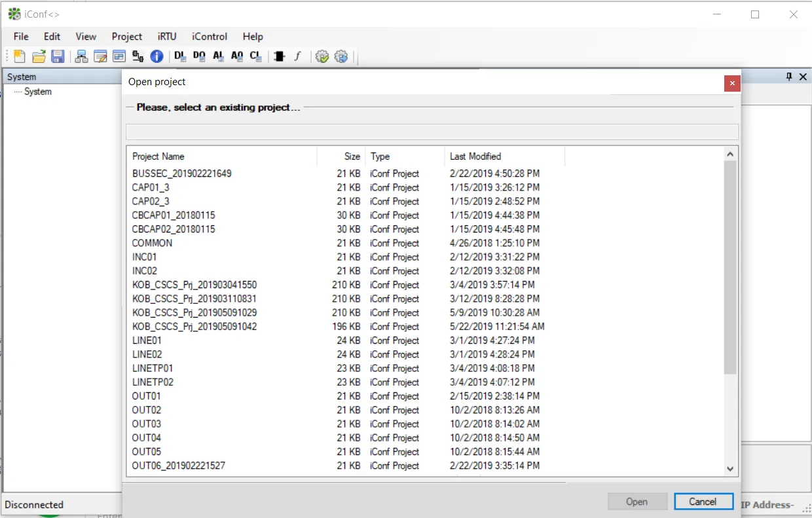Image resolution: width=812 pixels, height=518 pixels.
Task: Sort by Last Modified column header
Action: [505, 156]
